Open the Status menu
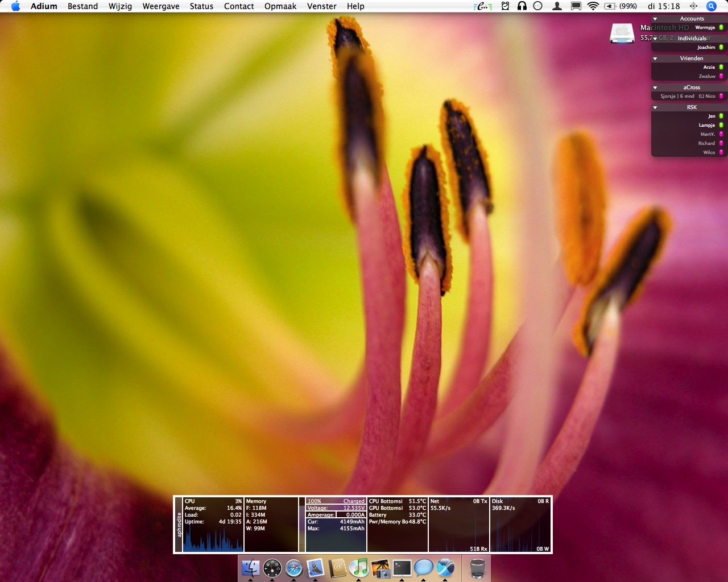Screen dimensions: 728x582 coord(201,6)
